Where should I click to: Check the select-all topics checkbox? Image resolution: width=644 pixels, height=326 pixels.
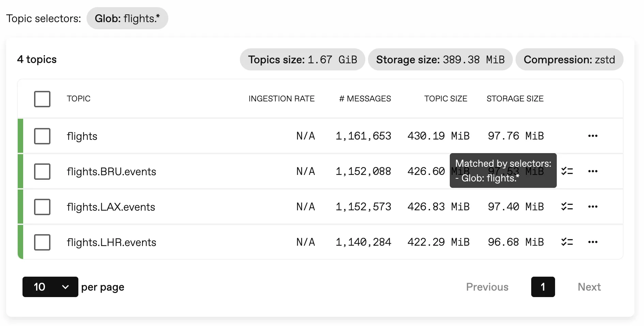point(42,99)
